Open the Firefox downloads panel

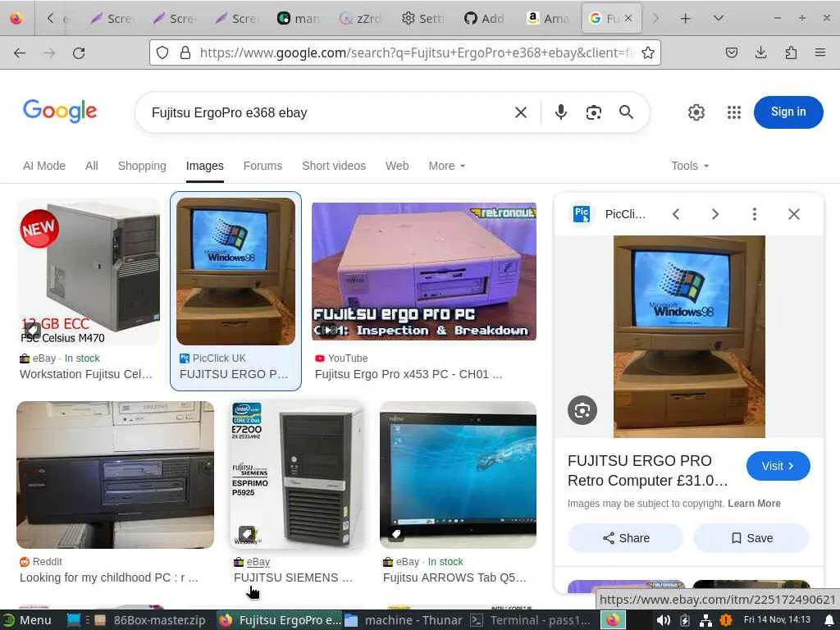[760, 52]
